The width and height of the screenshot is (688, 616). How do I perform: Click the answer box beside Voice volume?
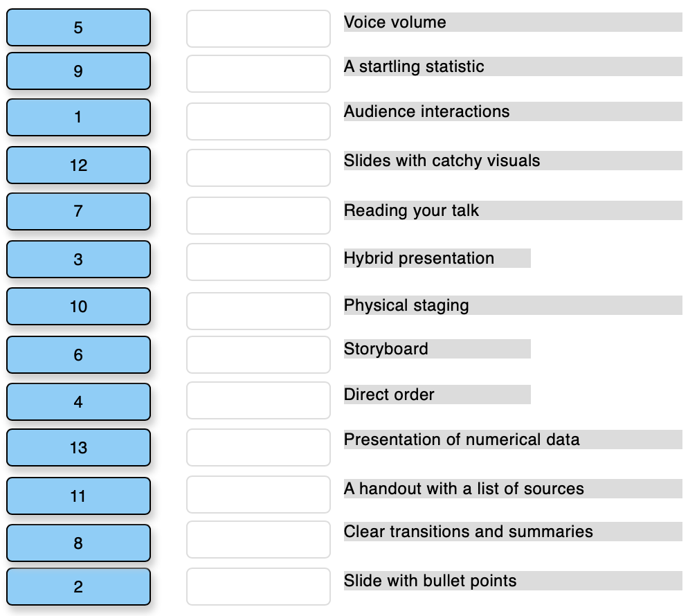tap(257, 28)
